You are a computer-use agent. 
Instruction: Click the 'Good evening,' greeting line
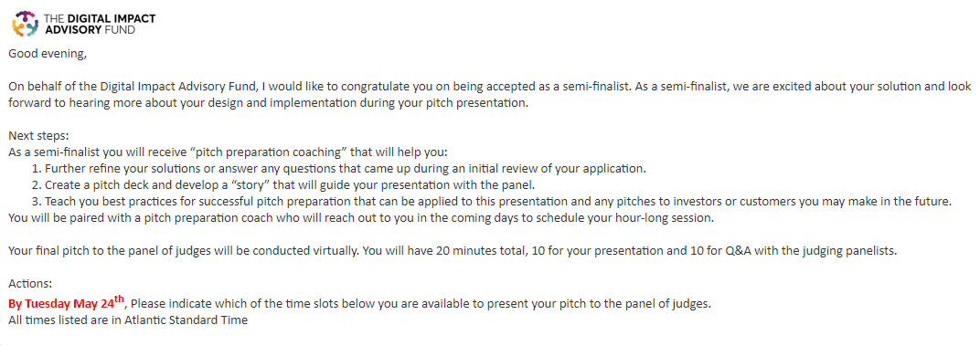click(x=48, y=54)
